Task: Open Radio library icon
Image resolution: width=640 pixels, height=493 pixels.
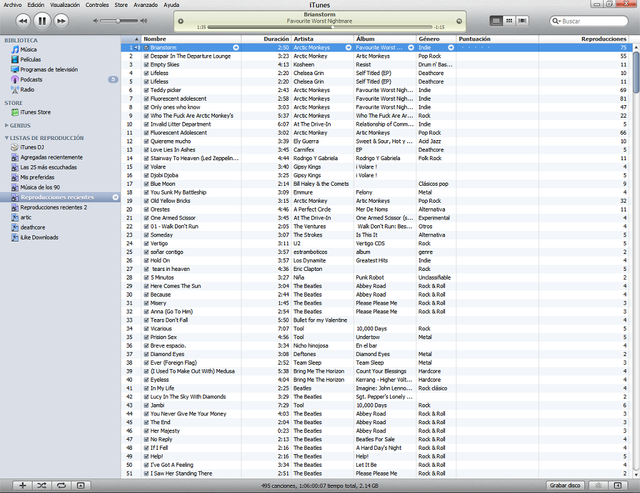Action: click(15, 89)
